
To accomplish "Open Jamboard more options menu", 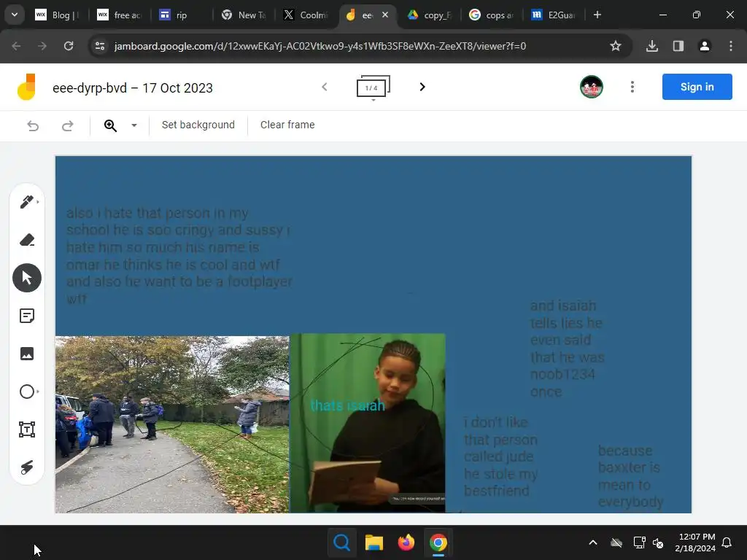I will coord(632,87).
